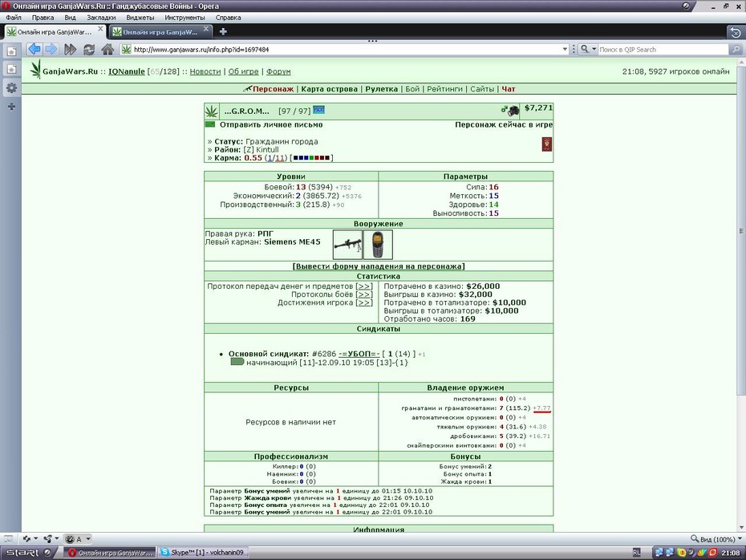Click the Siemens ME45 phone thumbnail
Screen dimensions: 746x560
pyautogui.click(x=378, y=245)
